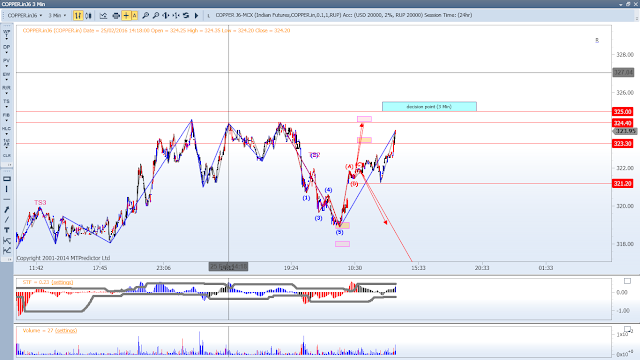
Task: Select the rectangle drawing tool
Action: (7, 179)
